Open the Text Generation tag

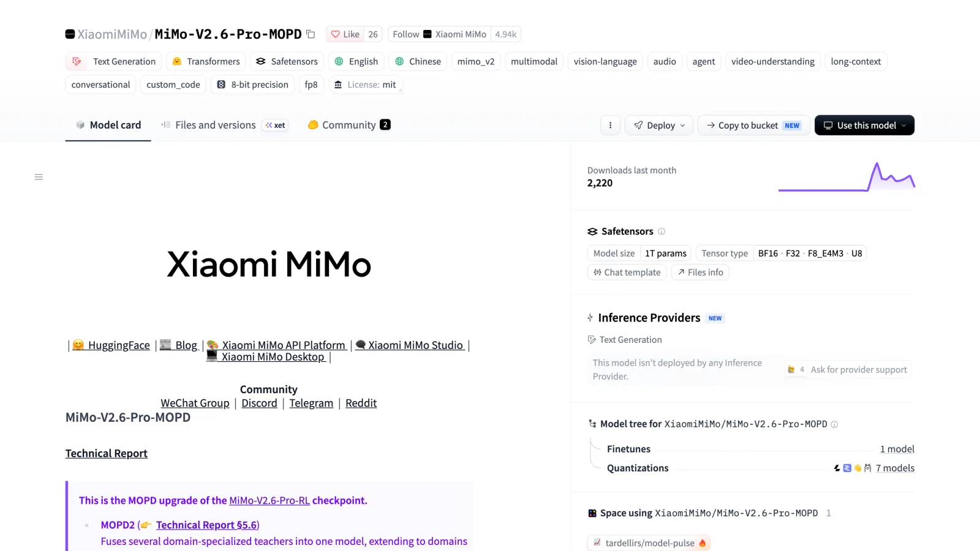point(114,61)
